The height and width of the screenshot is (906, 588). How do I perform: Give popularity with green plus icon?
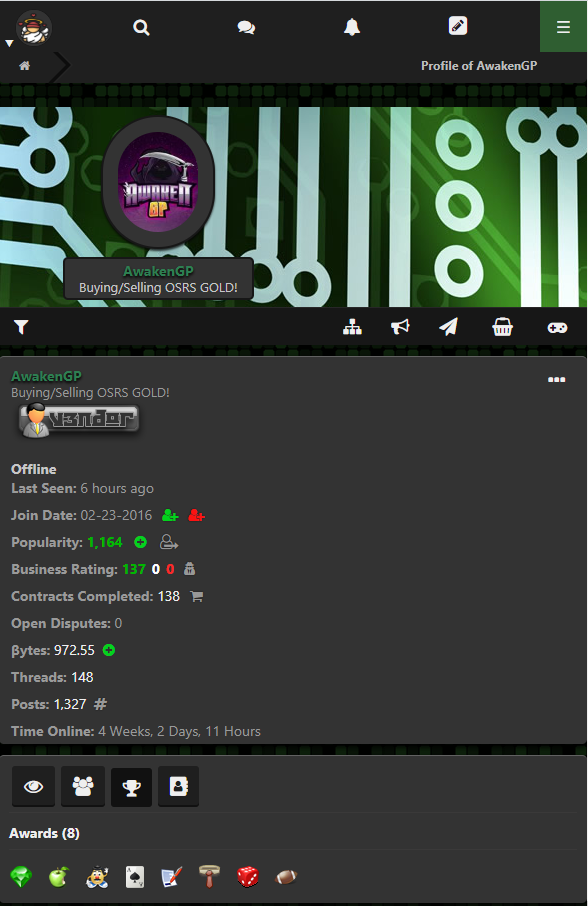click(140, 542)
